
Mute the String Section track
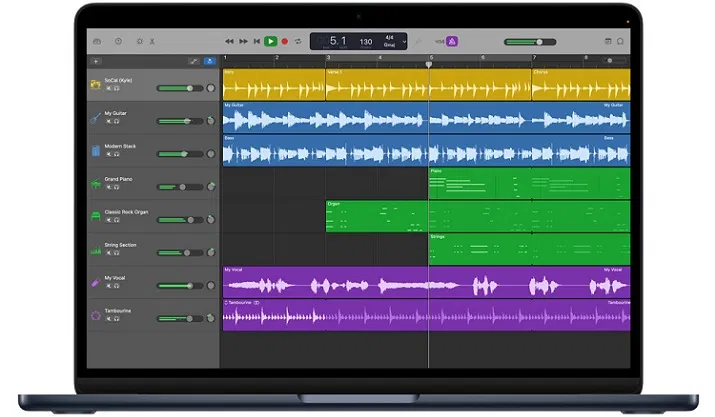tap(109, 253)
